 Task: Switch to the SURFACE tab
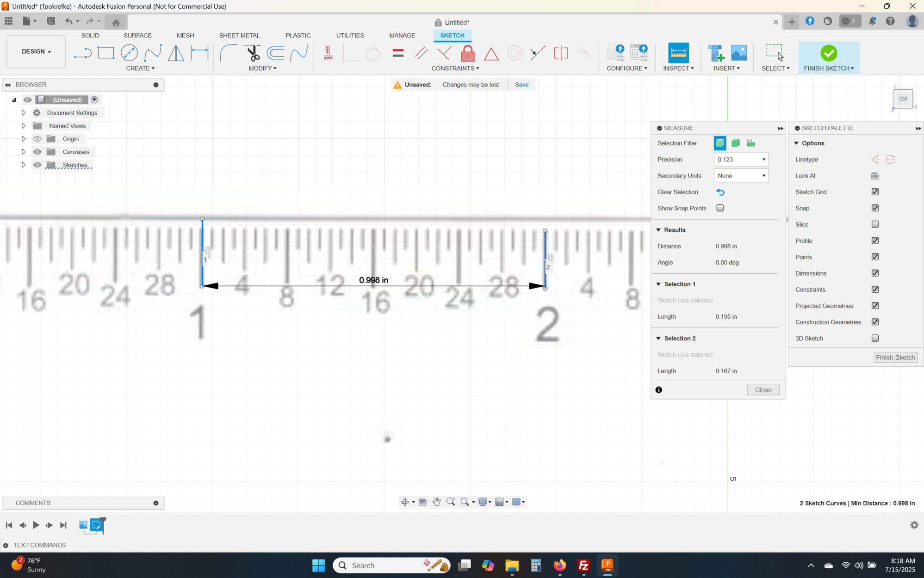point(137,36)
